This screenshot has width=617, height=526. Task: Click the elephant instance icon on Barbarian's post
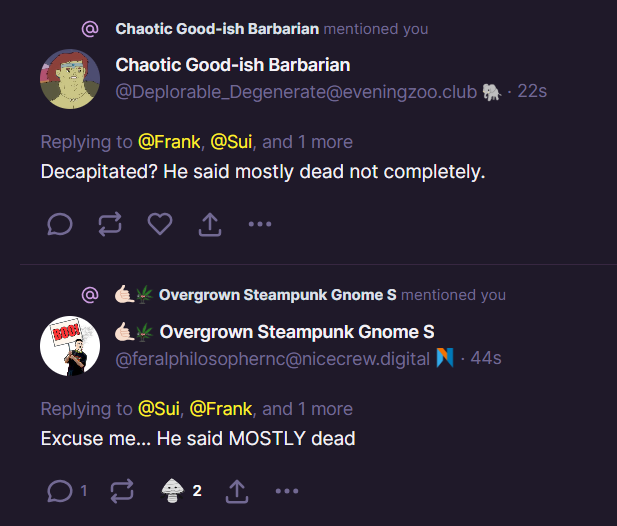pyautogui.click(x=492, y=91)
